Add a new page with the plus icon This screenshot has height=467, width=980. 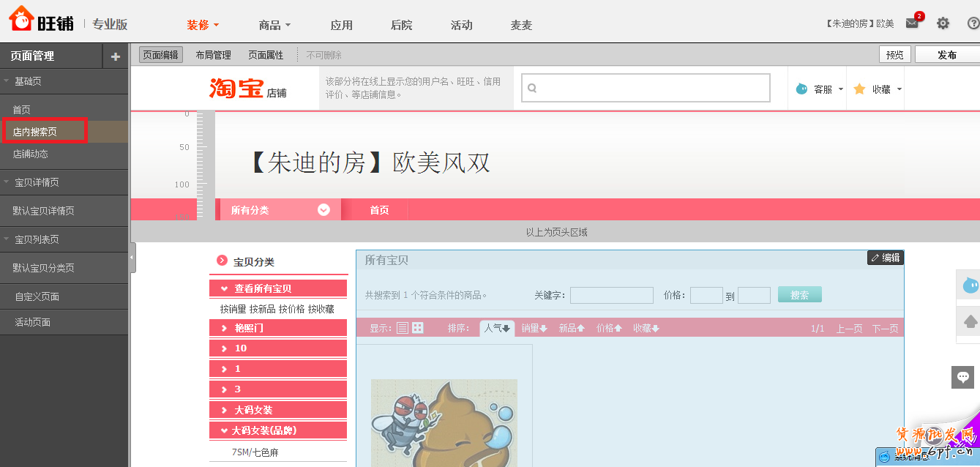[x=116, y=55]
